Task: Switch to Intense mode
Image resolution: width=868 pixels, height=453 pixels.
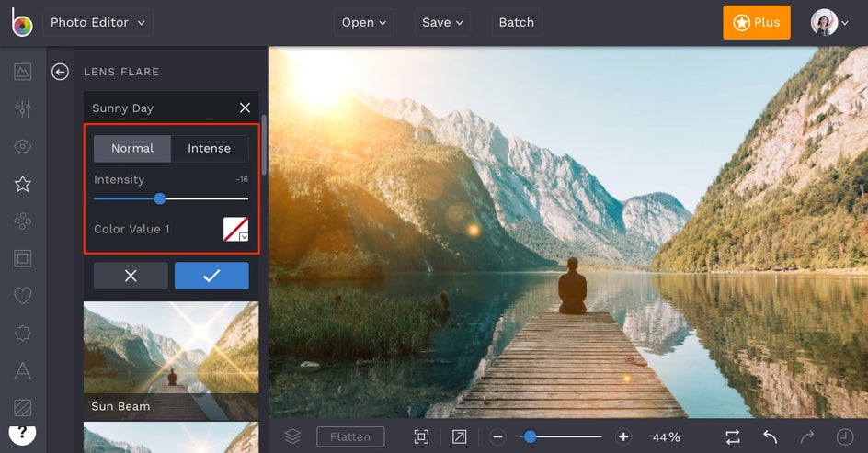Action: pos(210,148)
